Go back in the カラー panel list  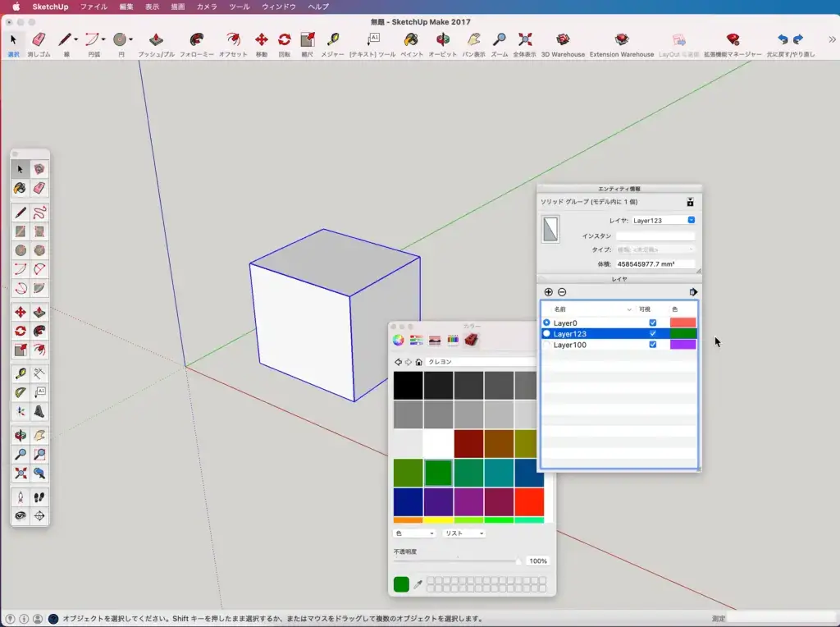(398, 362)
